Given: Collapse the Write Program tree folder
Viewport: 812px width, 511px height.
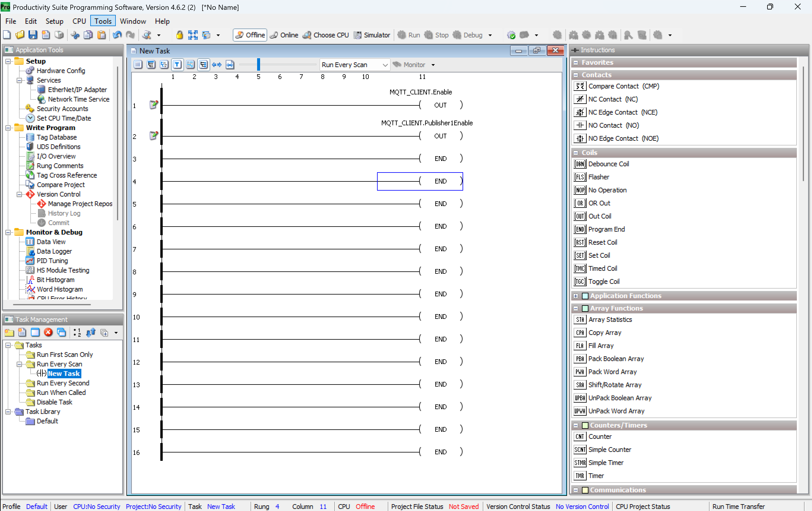Looking at the screenshot, I should point(8,128).
